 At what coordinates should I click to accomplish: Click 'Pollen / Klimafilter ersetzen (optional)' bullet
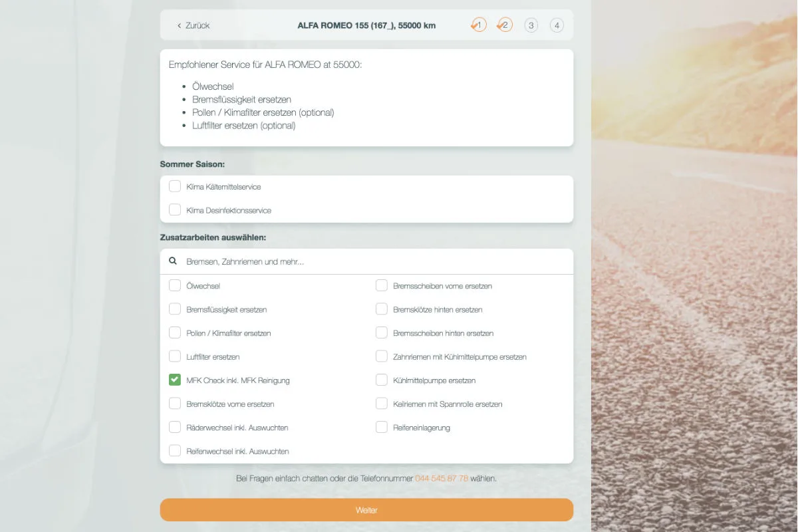tap(263, 112)
